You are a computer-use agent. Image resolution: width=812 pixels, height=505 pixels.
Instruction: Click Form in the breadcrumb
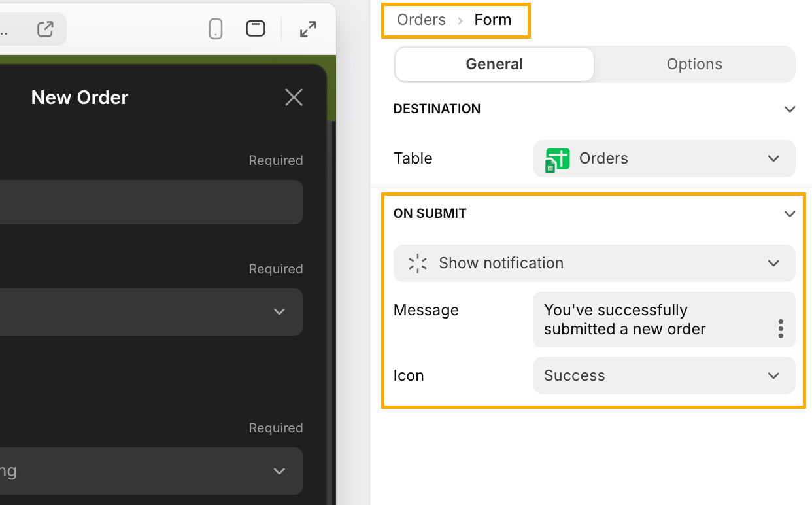pos(493,20)
